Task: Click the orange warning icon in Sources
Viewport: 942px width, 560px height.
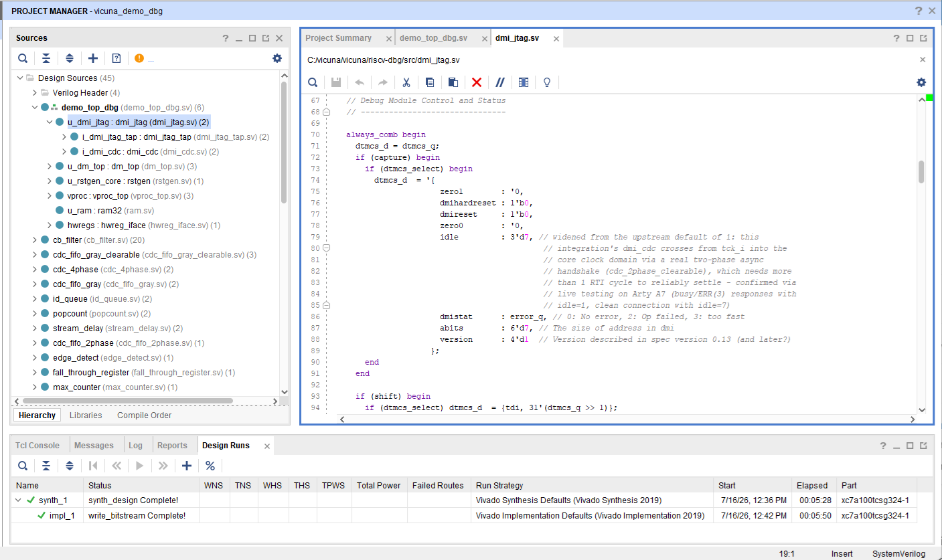Action: 139,58
